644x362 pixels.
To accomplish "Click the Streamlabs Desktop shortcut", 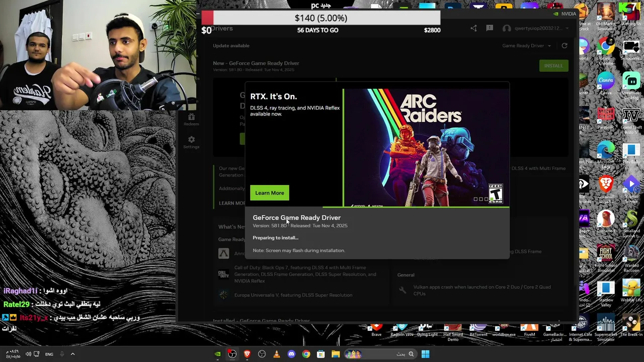I will 631,85.
